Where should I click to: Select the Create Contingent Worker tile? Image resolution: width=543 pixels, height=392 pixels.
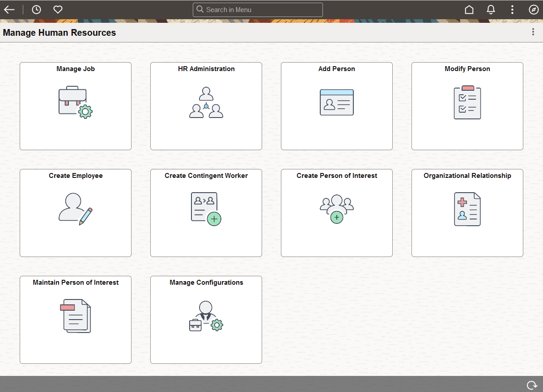[206, 213]
